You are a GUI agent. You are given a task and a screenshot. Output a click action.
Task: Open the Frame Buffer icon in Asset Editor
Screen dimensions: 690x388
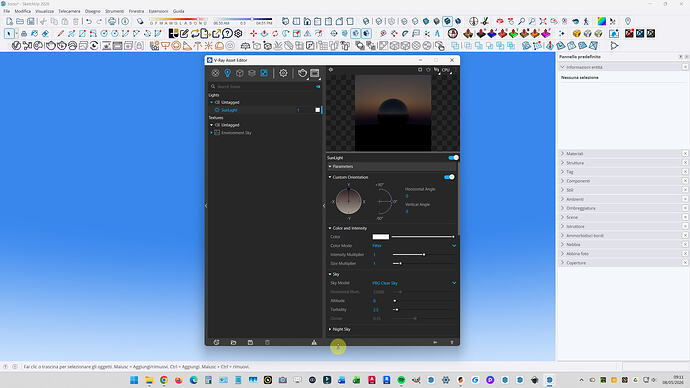click(x=315, y=73)
